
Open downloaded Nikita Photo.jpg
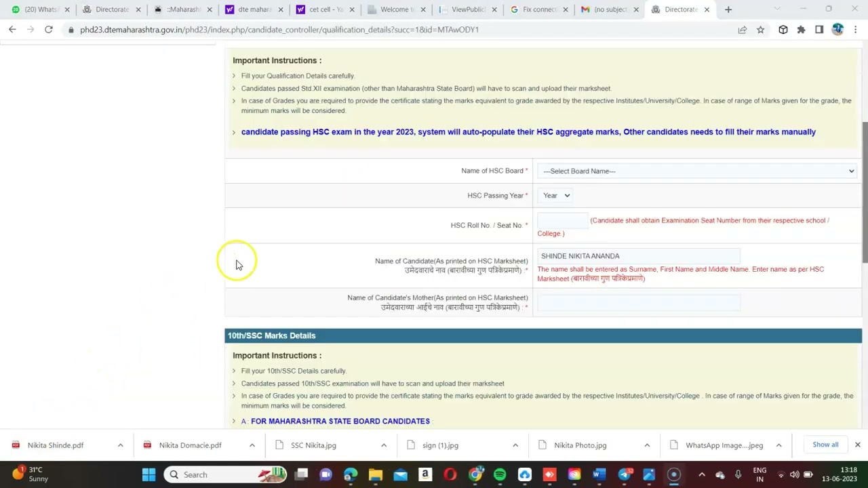(x=580, y=445)
